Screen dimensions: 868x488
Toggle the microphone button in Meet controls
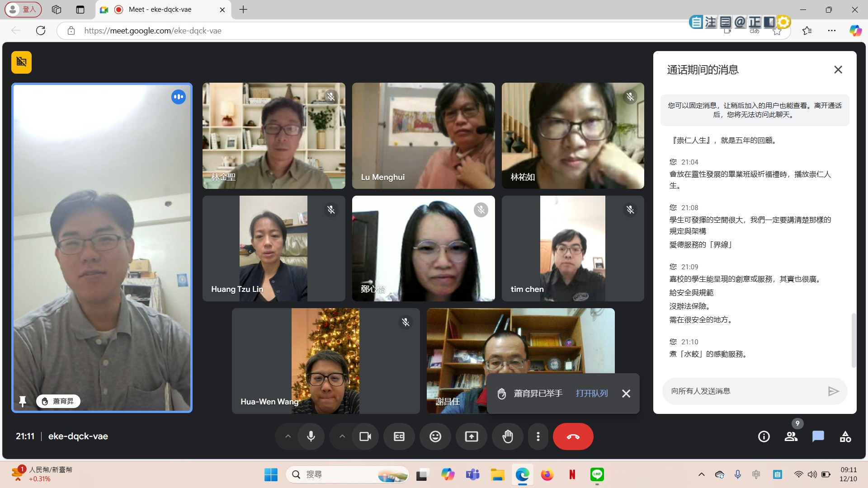311,436
